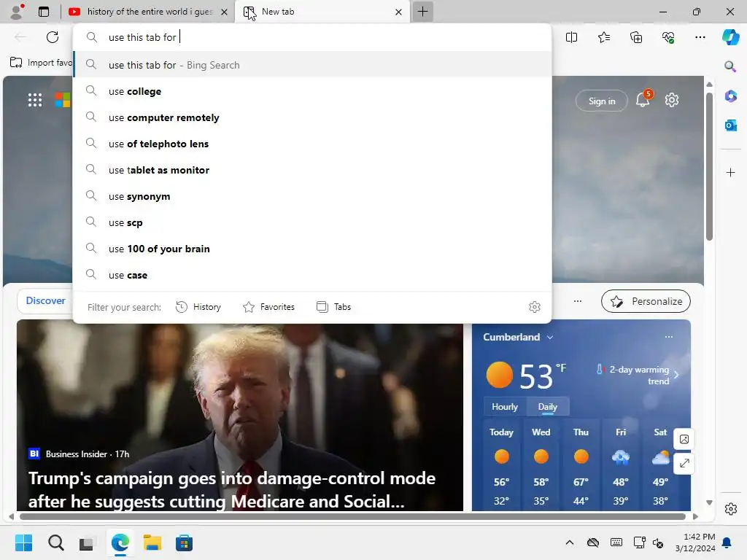Select 'use case' suggestion

(x=312, y=275)
